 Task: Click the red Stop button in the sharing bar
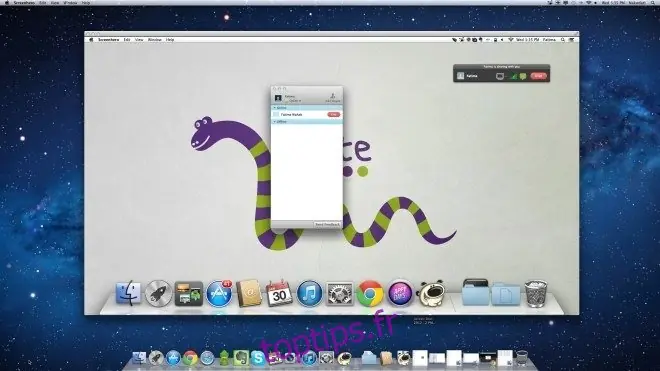coord(538,76)
